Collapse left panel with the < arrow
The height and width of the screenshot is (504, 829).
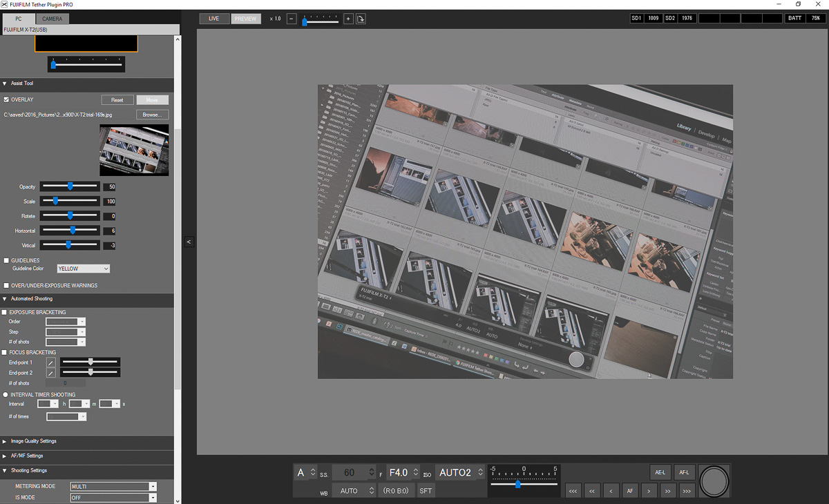[189, 242]
